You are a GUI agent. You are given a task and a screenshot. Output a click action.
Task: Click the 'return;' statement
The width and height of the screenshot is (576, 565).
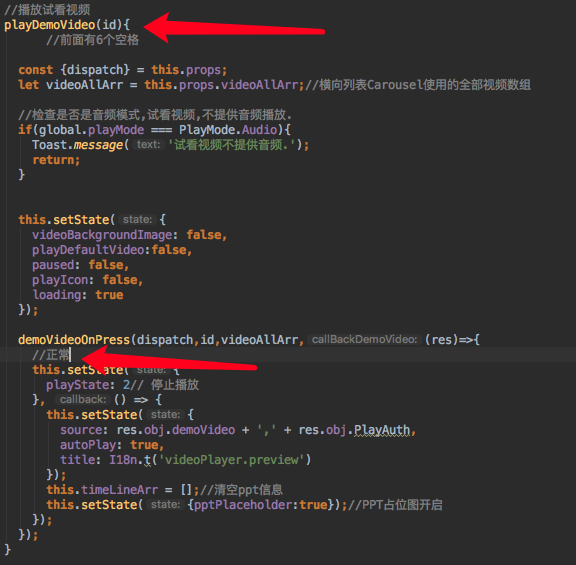pos(56,160)
